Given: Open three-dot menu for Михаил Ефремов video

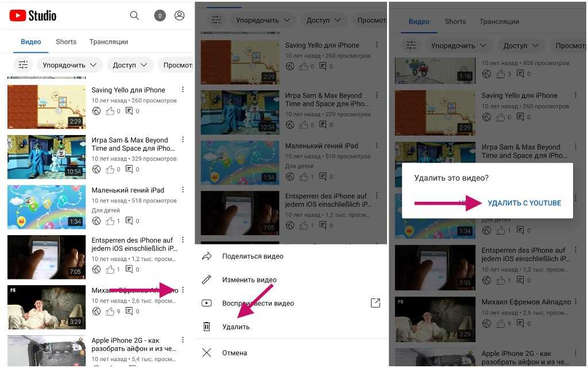Looking at the screenshot, I should click(x=183, y=290).
